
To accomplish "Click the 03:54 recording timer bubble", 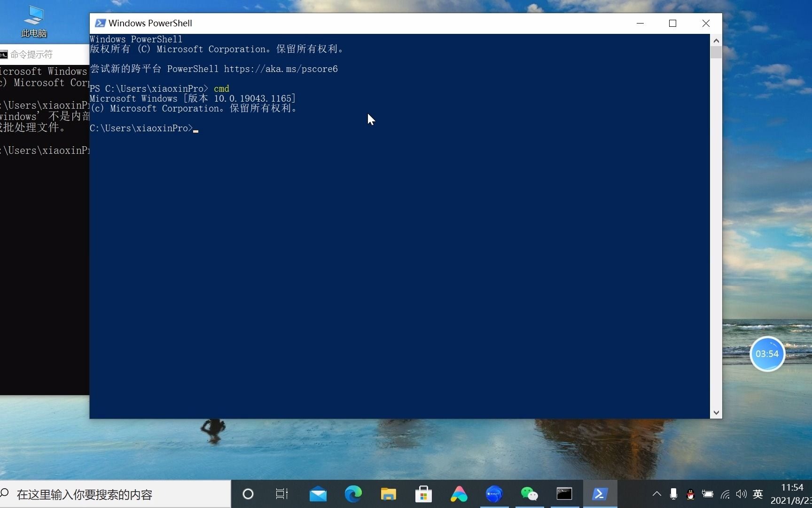I will [768, 354].
